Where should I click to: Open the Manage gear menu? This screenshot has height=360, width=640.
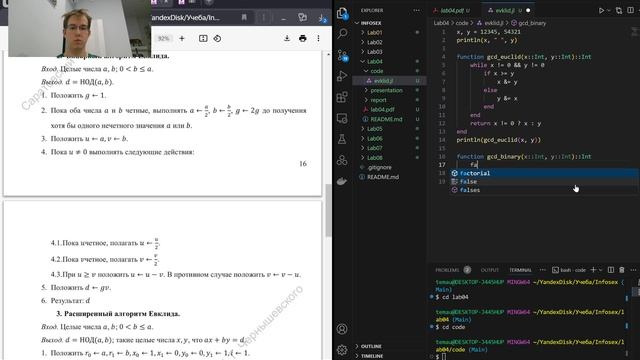(x=342, y=349)
